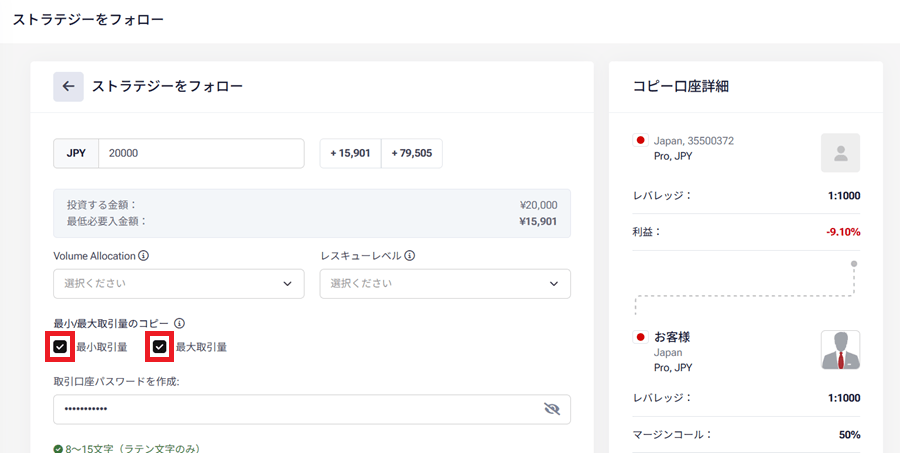Toggle password visibility eye icon
The width and height of the screenshot is (900, 453).
tap(552, 409)
